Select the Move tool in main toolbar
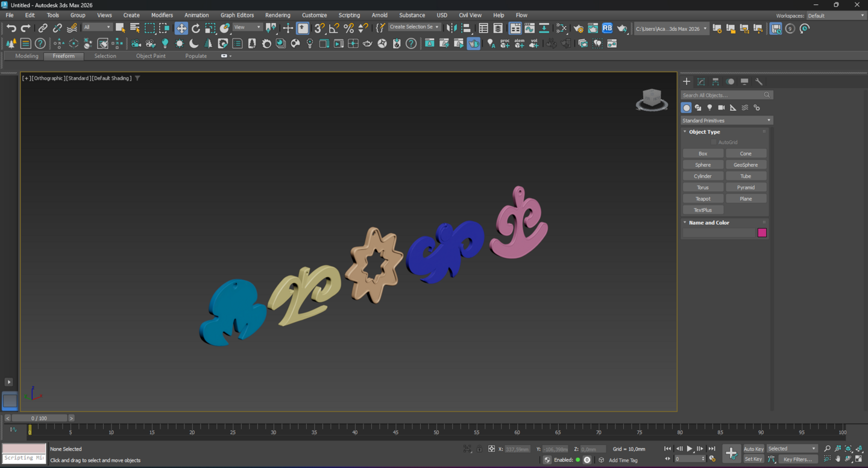868x468 pixels. (181, 28)
